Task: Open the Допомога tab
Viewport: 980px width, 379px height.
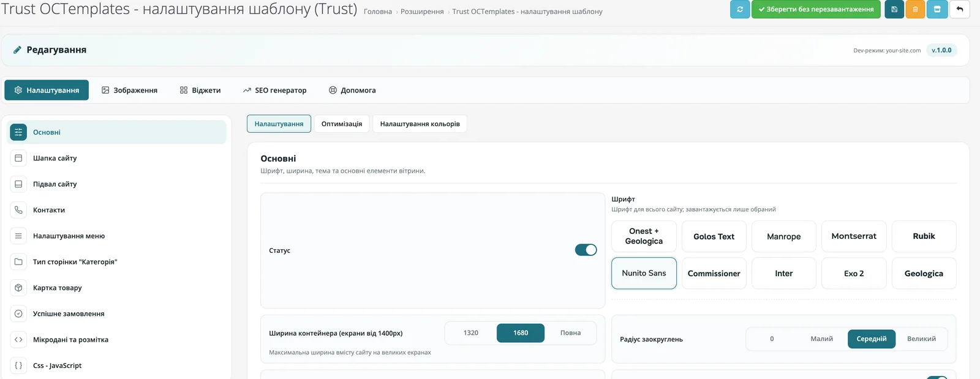Action: pos(352,90)
